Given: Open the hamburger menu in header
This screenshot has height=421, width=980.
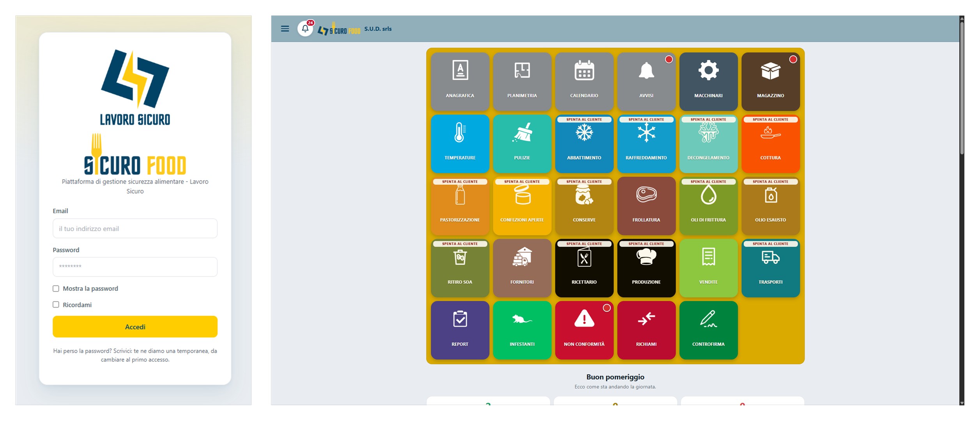Looking at the screenshot, I should [x=285, y=28].
